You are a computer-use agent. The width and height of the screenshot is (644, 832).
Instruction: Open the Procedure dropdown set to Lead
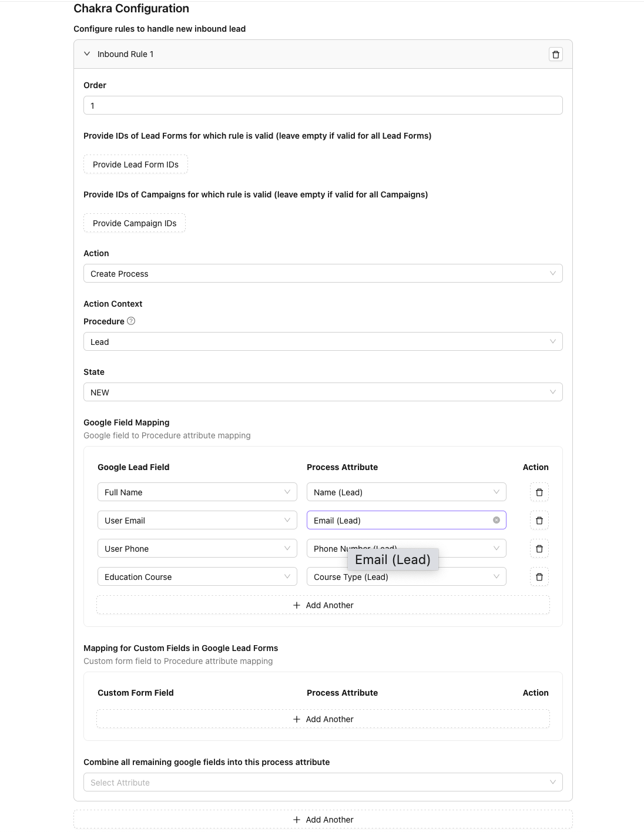(323, 342)
